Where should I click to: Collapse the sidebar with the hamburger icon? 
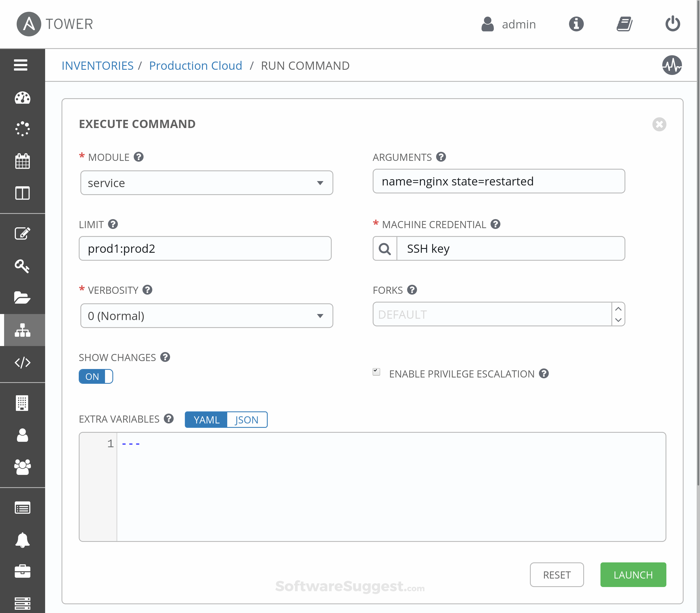20,65
